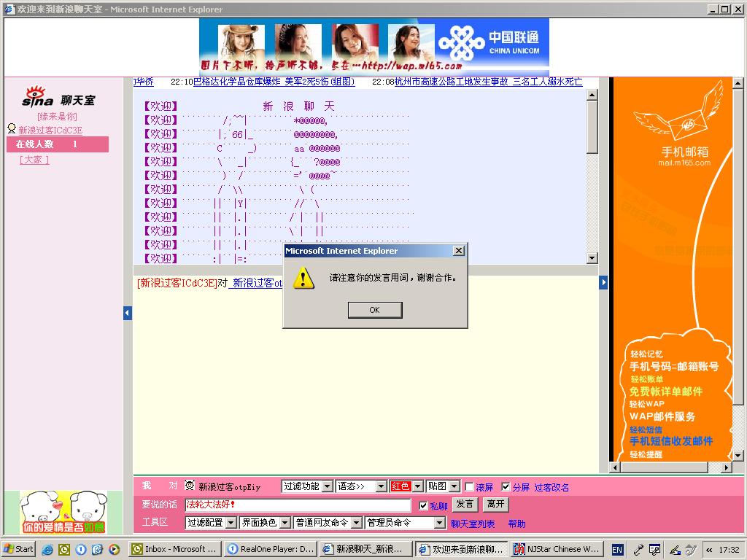The width and height of the screenshot is (747, 560).
Task: Click the user avatar icon beside 新浪过客ICdC3E
Action: click(12, 128)
